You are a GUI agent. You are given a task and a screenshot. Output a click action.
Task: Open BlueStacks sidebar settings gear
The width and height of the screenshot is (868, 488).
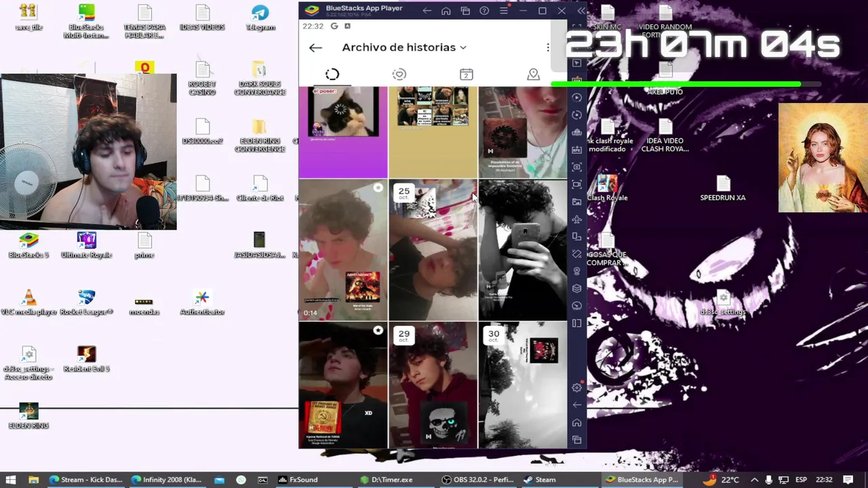click(577, 388)
